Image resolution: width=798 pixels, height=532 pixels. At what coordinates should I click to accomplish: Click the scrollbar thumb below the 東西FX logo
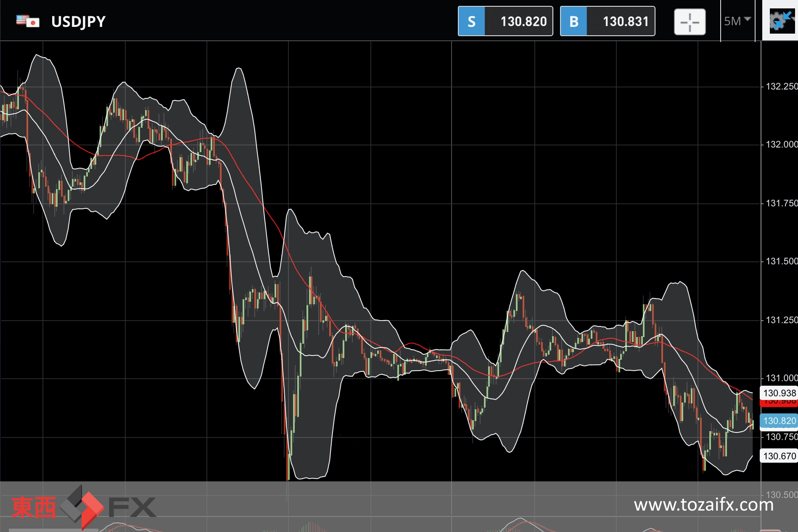tap(53, 530)
